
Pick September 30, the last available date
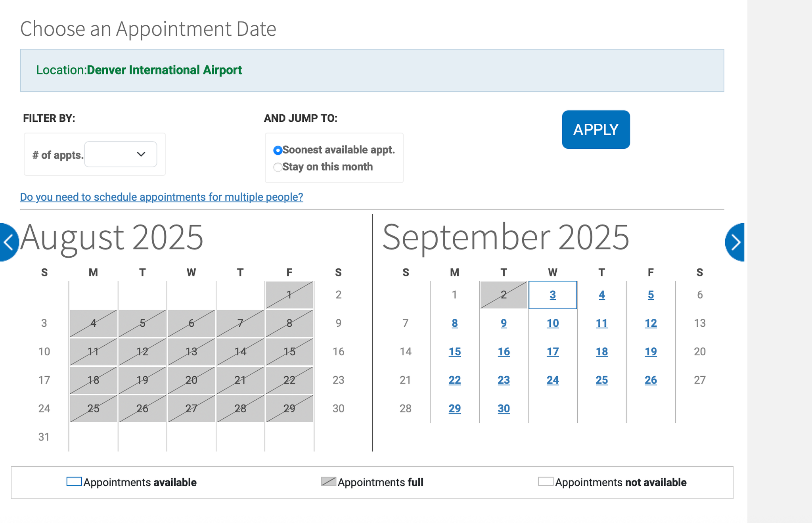[504, 408]
